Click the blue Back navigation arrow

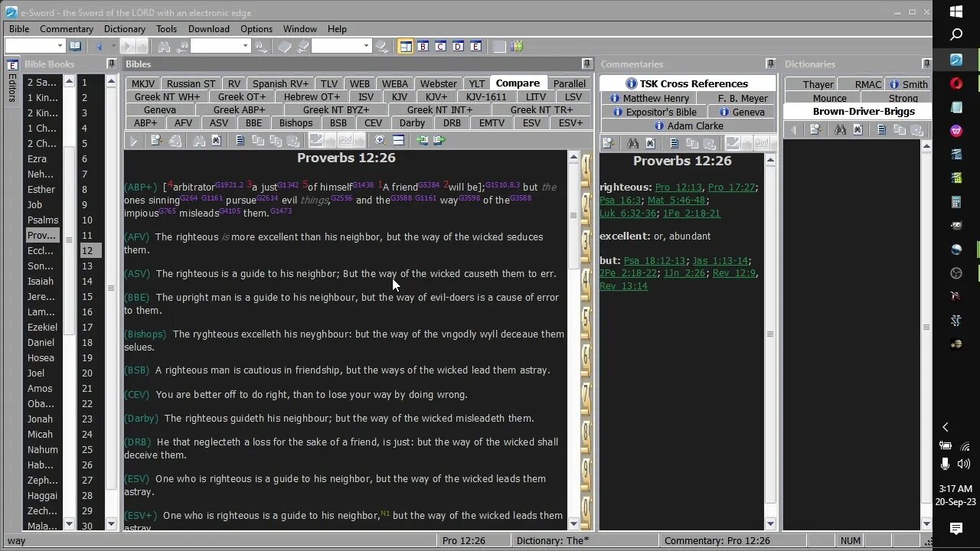click(x=99, y=46)
